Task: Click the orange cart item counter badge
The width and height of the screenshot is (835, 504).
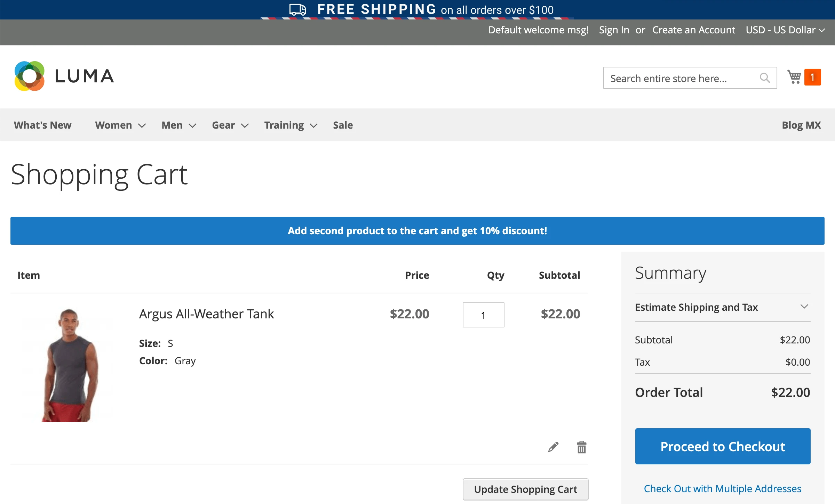Action: point(812,77)
